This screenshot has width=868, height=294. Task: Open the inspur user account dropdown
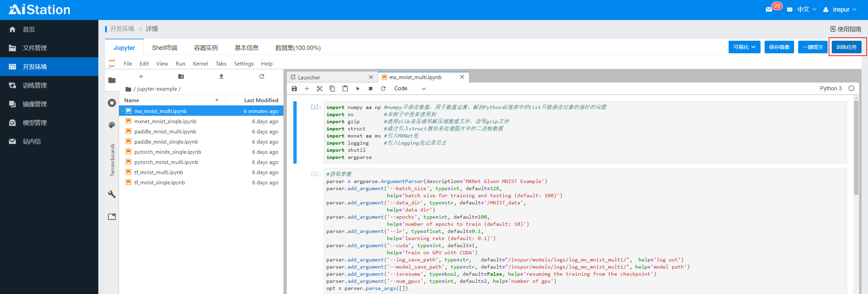(x=841, y=10)
